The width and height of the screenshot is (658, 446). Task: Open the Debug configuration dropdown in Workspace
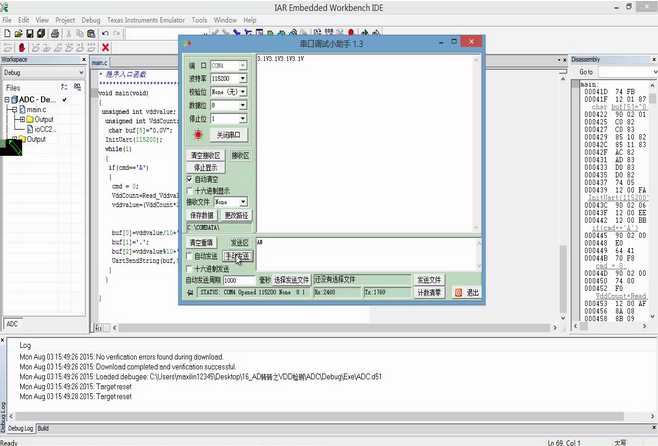(81, 73)
